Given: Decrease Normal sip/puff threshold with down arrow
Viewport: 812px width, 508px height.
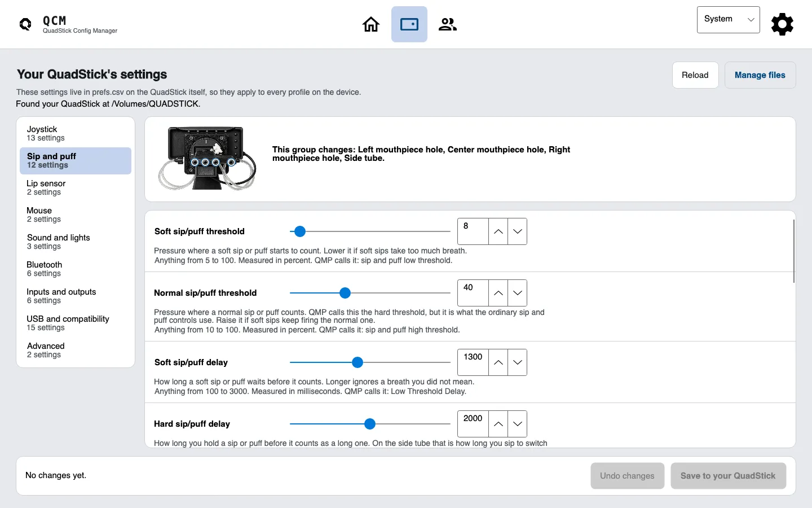Looking at the screenshot, I should pos(518,293).
